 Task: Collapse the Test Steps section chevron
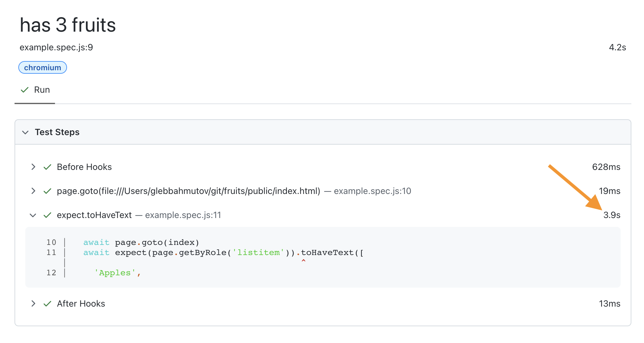click(25, 132)
